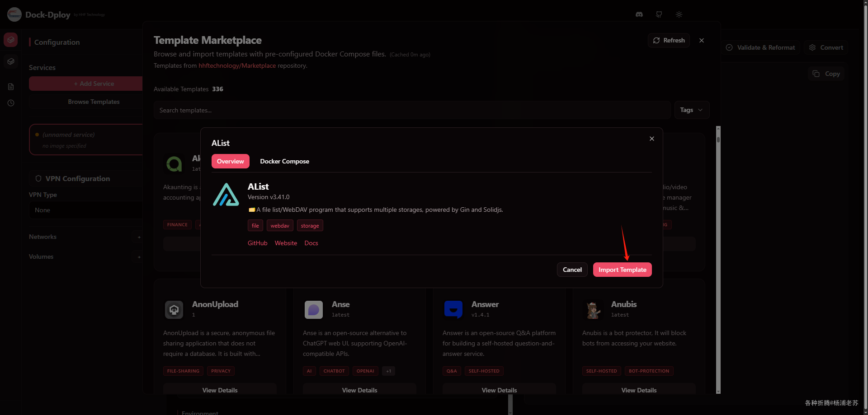Add a new network with plus icon

coord(139,237)
